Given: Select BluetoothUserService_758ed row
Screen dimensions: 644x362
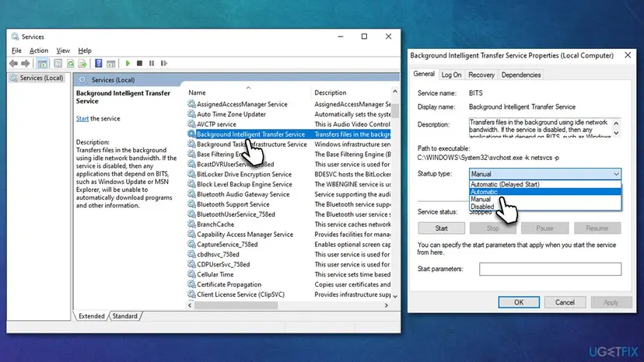Looking at the screenshot, I should 289,214.
